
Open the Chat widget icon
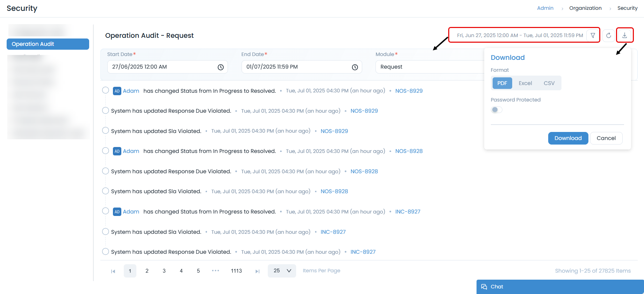click(x=484, y=287)
